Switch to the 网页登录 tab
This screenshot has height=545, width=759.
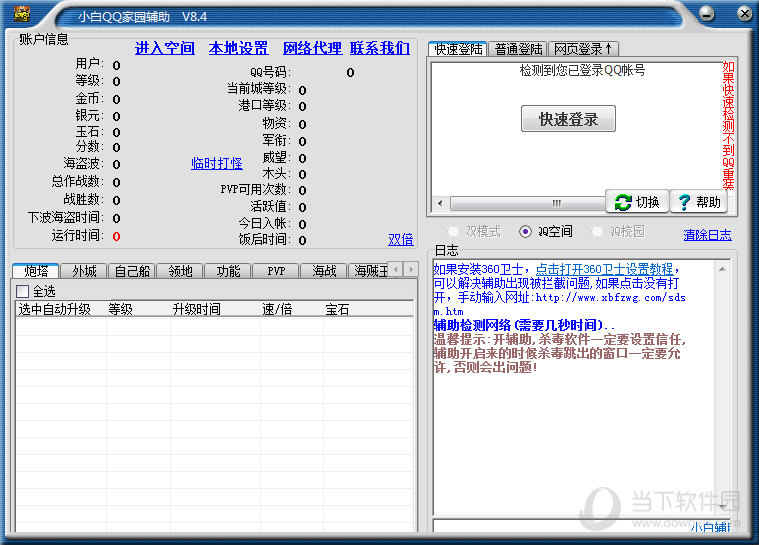click(x=583, y=49)
